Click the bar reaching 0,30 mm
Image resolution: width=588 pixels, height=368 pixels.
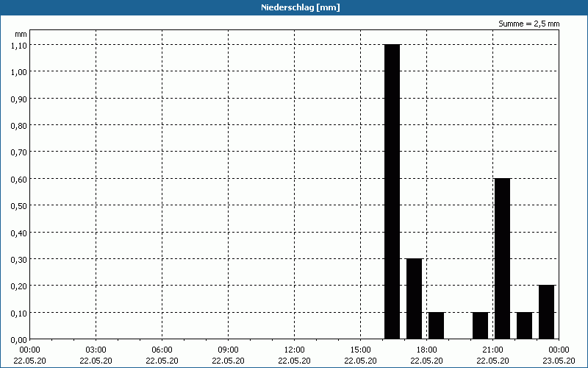coord(415,299)
